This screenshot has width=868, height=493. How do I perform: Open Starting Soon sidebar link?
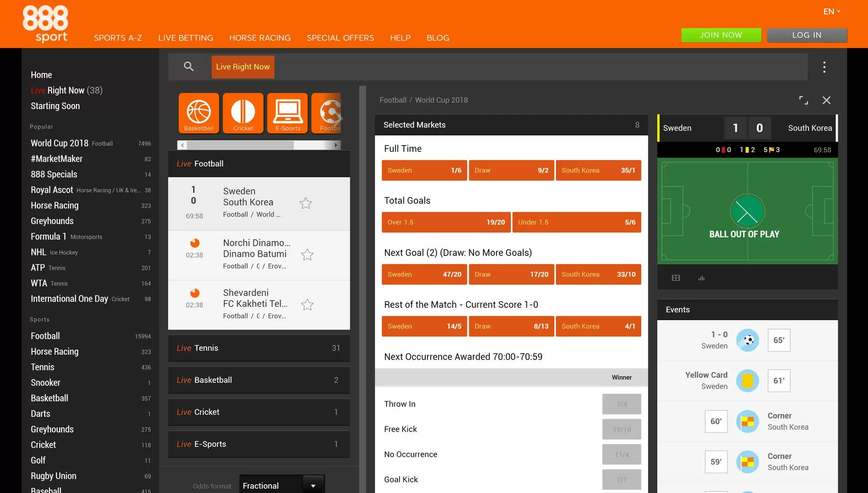[55, 106]
